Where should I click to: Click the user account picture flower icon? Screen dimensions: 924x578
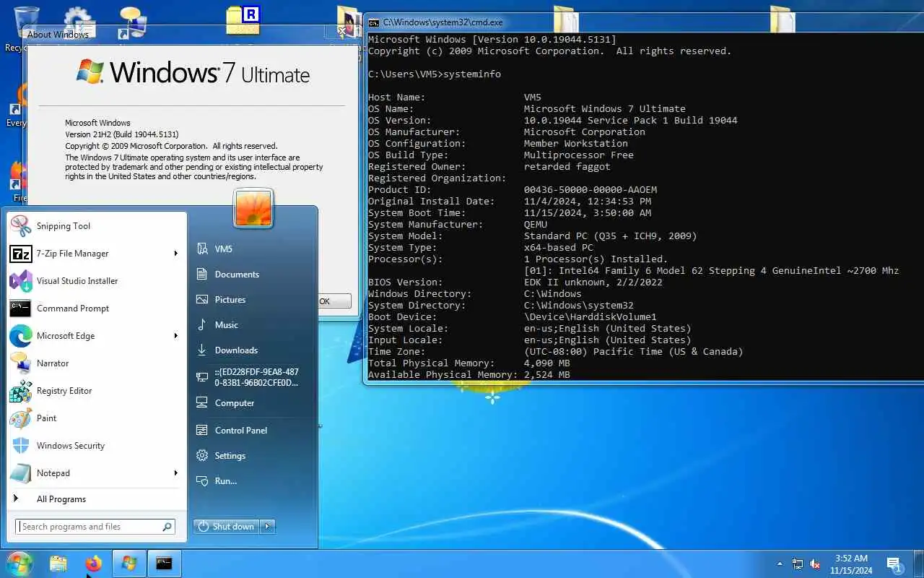(253, 208)
